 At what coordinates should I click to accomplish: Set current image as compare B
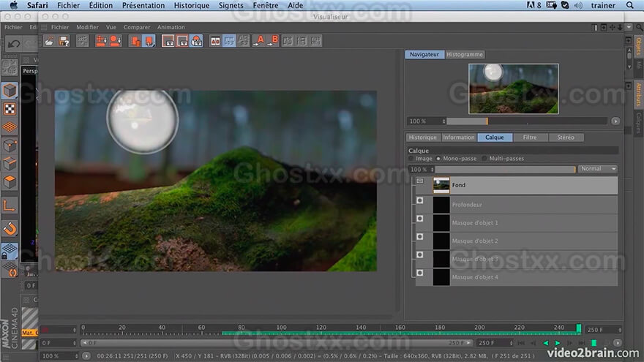pos(274,41)
